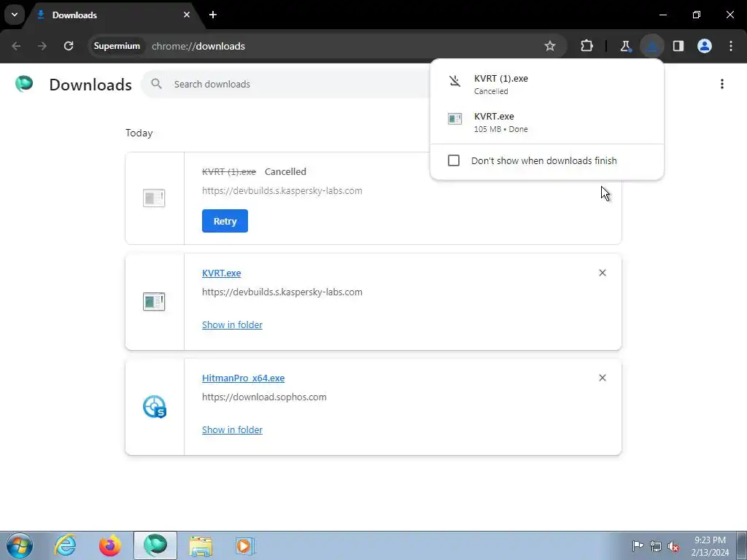Click the Supermium site chip
The image size is (747, 560).
(x=117, y=46)
